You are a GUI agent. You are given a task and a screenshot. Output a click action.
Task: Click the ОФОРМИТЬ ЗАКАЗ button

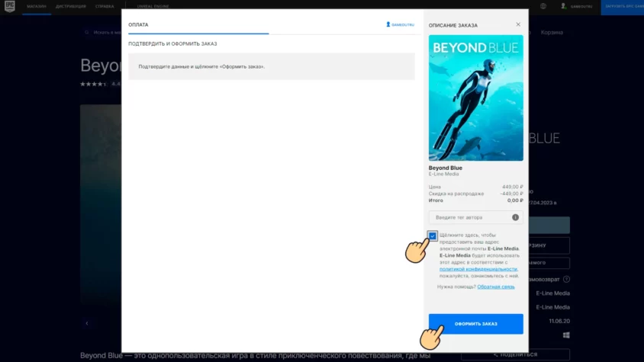(475, 324)
